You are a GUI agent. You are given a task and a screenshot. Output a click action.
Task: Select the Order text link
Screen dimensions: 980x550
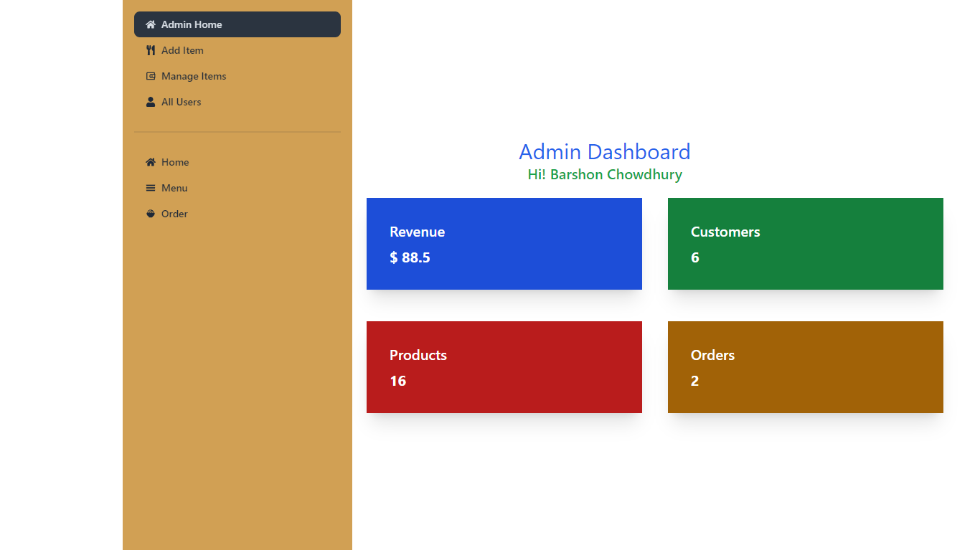(x=174, y=214)
